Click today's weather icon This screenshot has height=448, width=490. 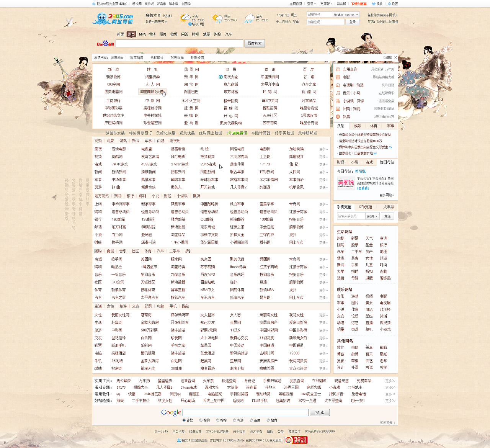coord(185,18)
